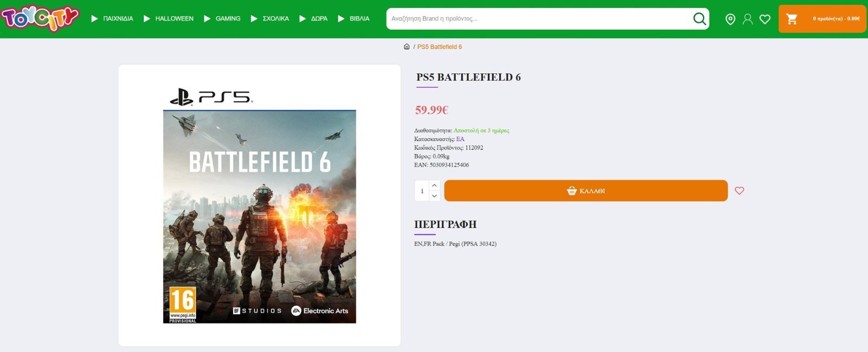Click the ToyCity logo

(x=40, y=18)
